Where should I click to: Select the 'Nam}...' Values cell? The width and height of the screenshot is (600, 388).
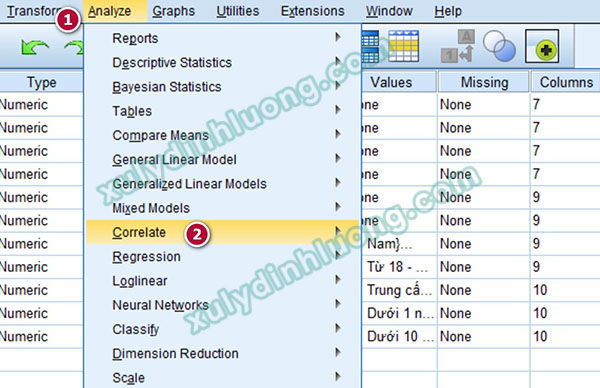[x=399, y=244]
